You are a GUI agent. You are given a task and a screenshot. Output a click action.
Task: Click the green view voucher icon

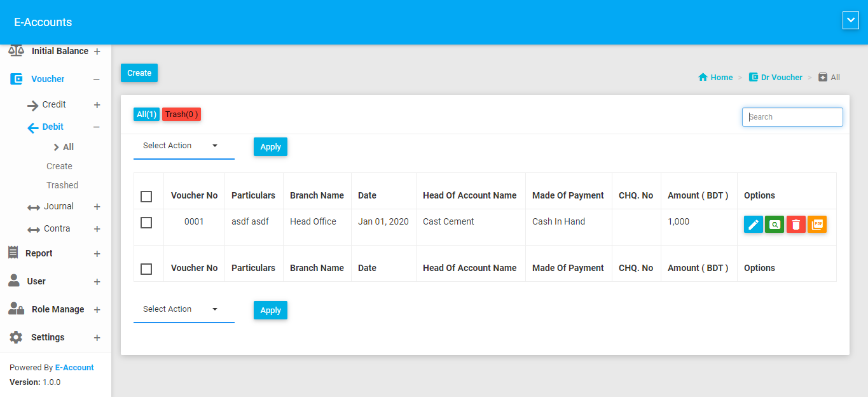[774, 225]
